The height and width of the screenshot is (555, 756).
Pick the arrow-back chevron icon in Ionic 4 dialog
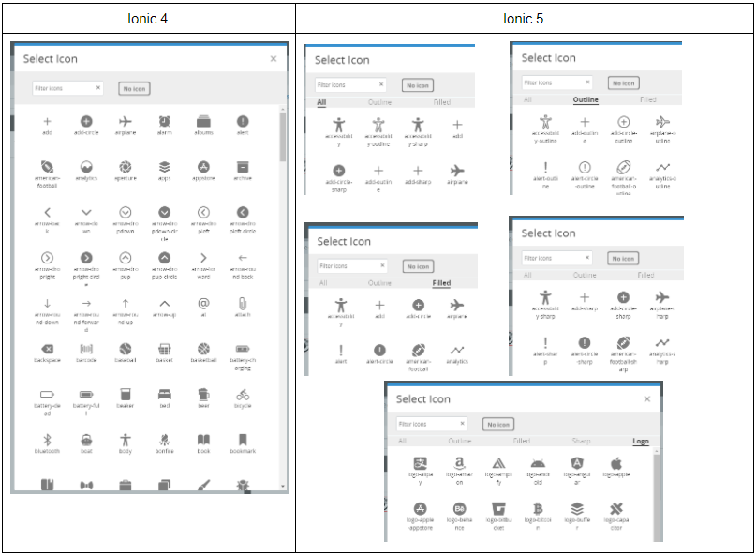coord(47,213)
